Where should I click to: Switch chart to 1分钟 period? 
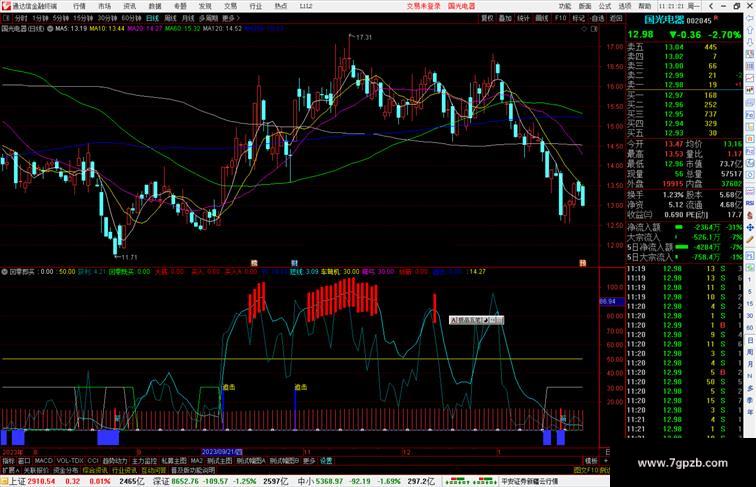click(x=40, y=18)
